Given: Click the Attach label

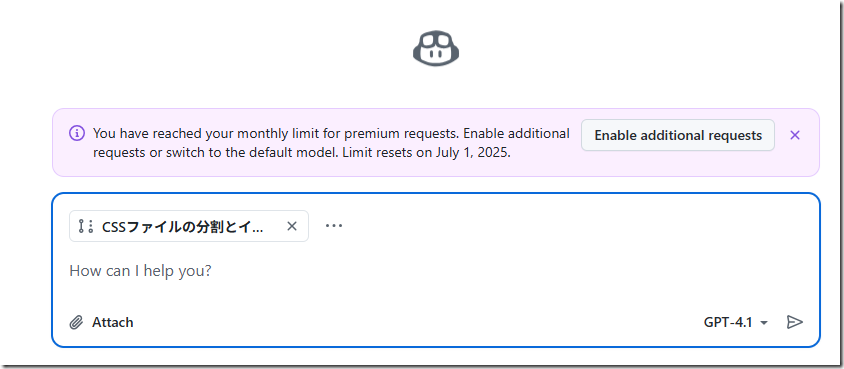Looking at the screenshot, I should (112, 322).
